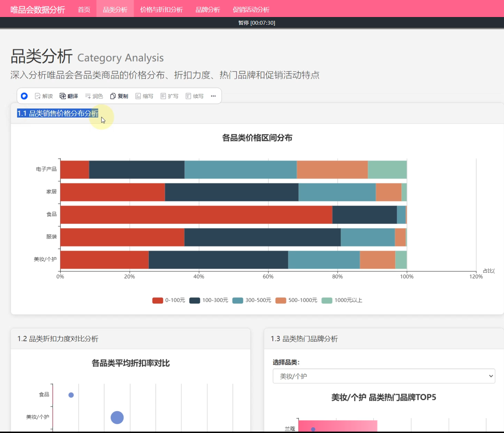
Task: Click 解读 in the floating toolbar
Action: click(x=44, y=96)
